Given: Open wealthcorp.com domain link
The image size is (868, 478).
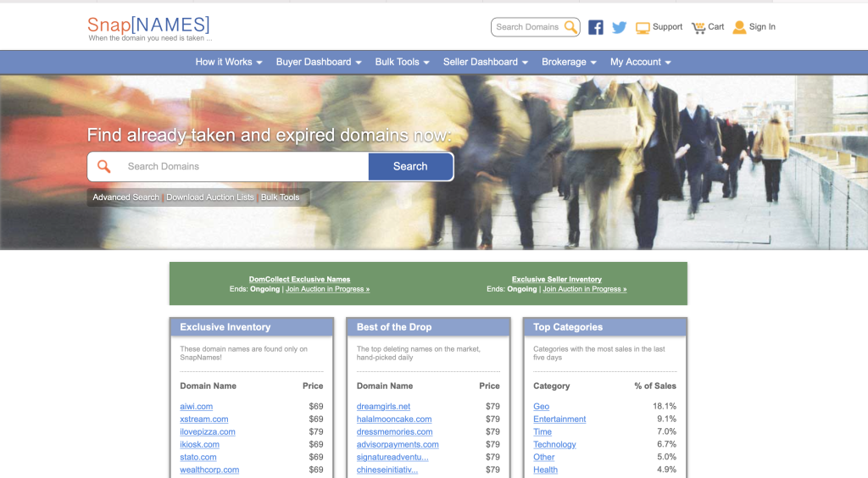Looking at the screenshot, I should coord(209,470).
